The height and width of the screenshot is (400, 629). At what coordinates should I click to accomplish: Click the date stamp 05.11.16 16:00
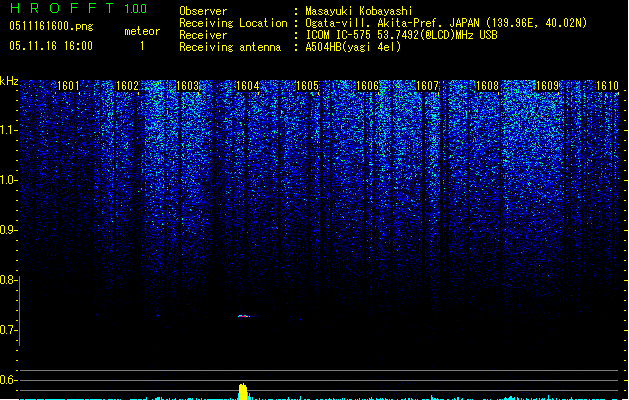[x=51, y=46]
